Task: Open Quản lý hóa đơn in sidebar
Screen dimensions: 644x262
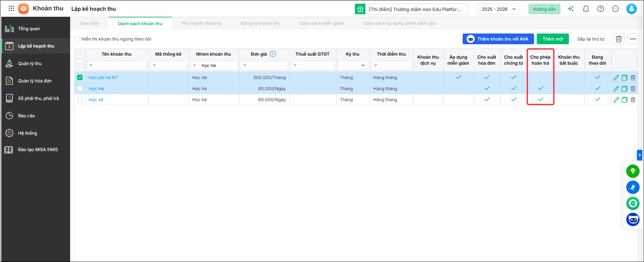Action: click(36, 81)
